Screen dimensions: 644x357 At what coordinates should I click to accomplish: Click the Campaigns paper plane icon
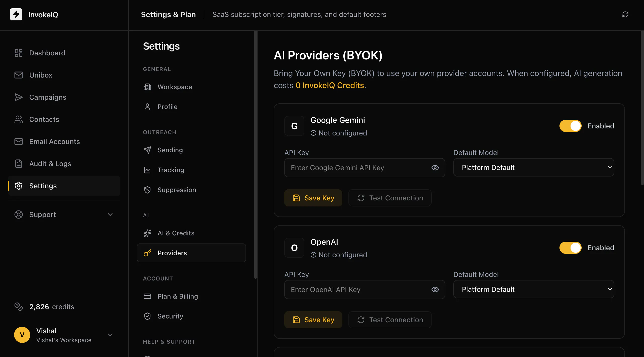[x=19, y=97]
